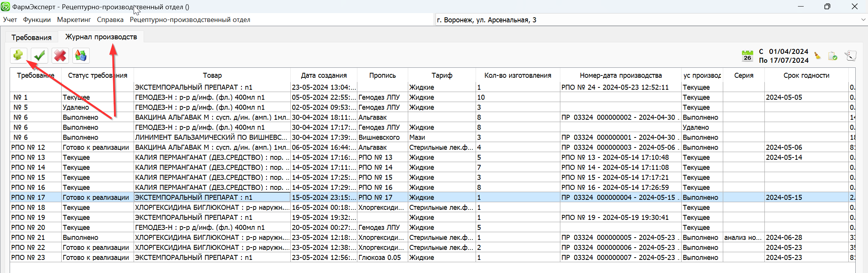
Task: Click the checklist with pen icon
Action: tap(850, 56)
